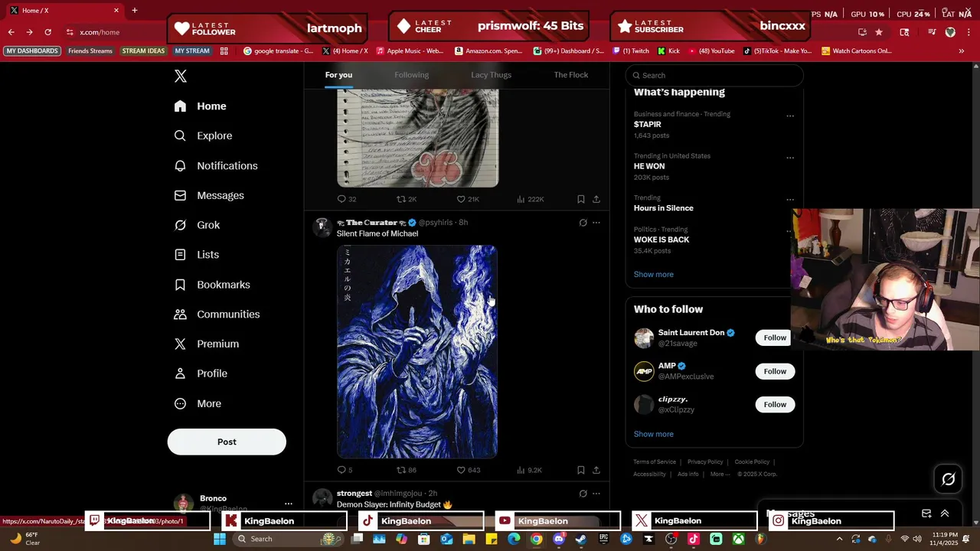Repost the post with 2K reposts
The image size is (980, 551).
pyautogui.click(x=406, y=199)
